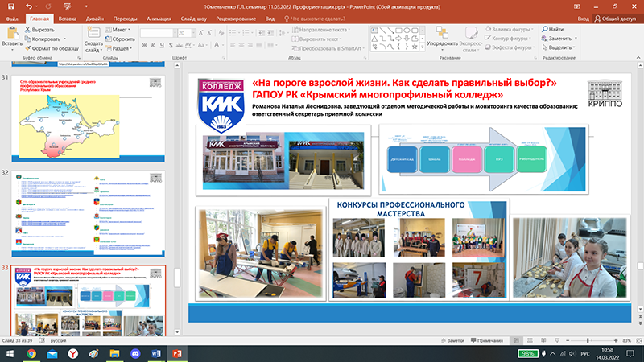Open the Раздел section dropdown
The image size is (644, 362).
(x=119, y=48)
